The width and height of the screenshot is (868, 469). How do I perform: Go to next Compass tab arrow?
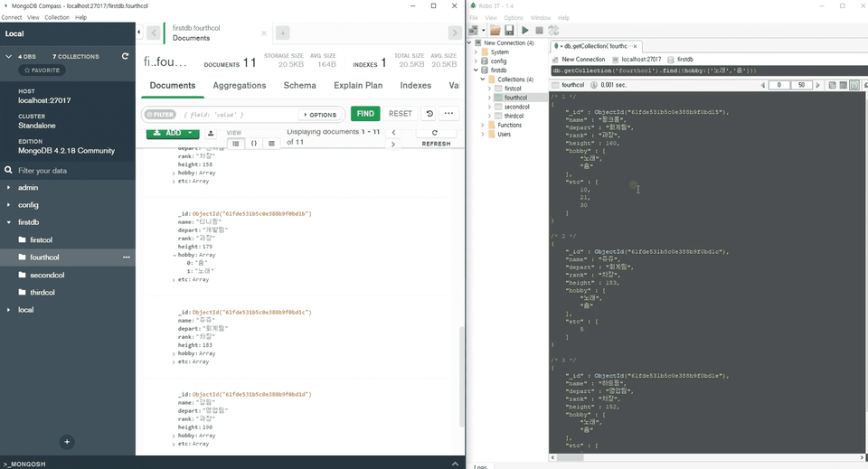coord(455,33)
